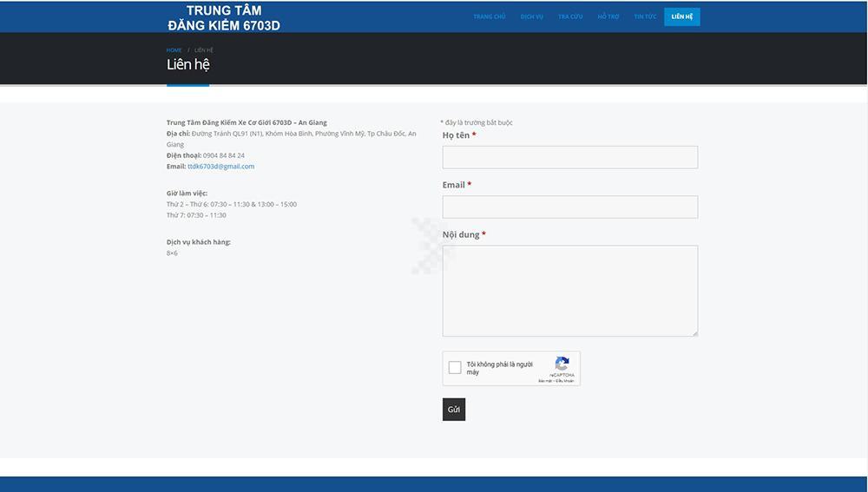
Task: Click the active Liên hệ nav tab
Action: 682,16
